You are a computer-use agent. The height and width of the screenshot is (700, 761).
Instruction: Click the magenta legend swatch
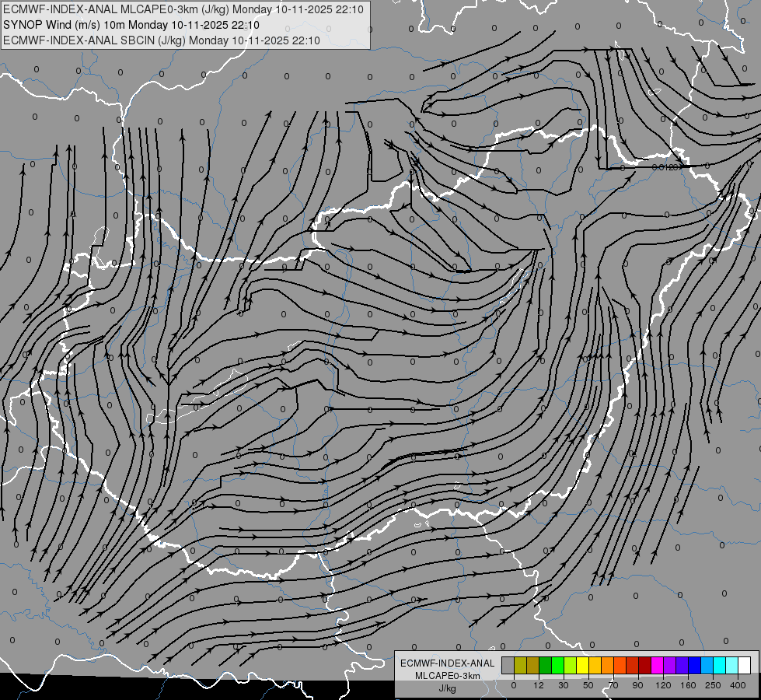657,665
